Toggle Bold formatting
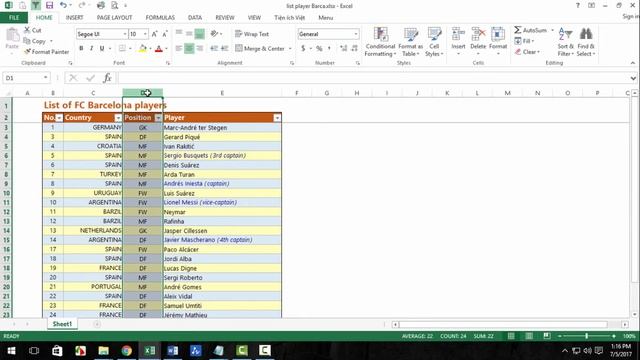This screenshot has height=360, width=640. coord(81,49)
